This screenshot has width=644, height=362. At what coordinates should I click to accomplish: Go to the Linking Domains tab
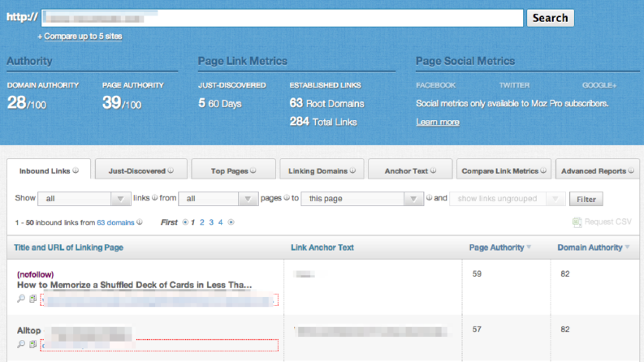322,169
